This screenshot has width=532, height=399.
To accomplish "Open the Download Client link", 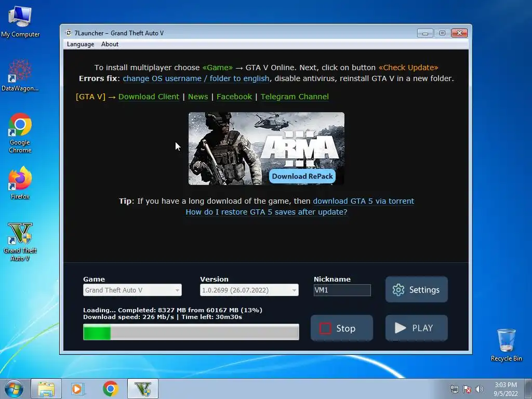I will [149, 97].
